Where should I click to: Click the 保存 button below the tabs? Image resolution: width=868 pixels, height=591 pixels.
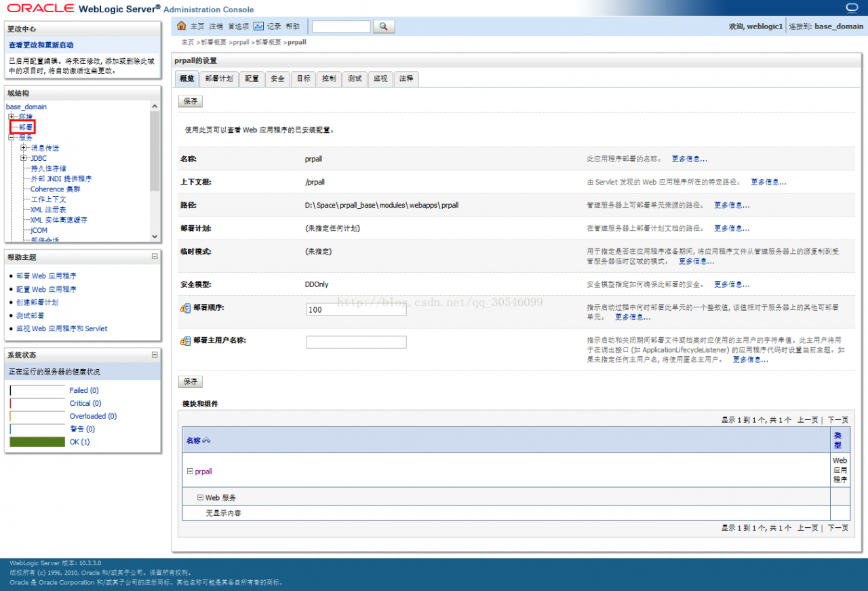pyautogui.click(x=191, y=101)
